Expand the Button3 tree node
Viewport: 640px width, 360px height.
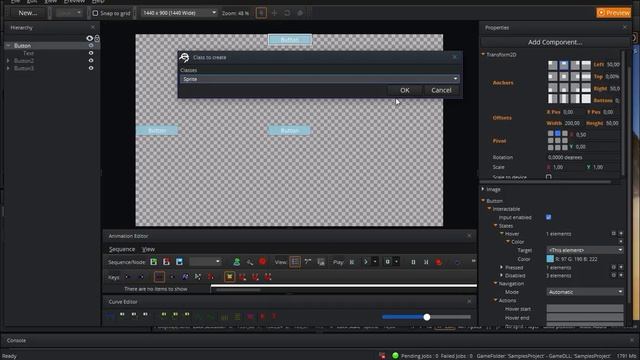[8, 68]
